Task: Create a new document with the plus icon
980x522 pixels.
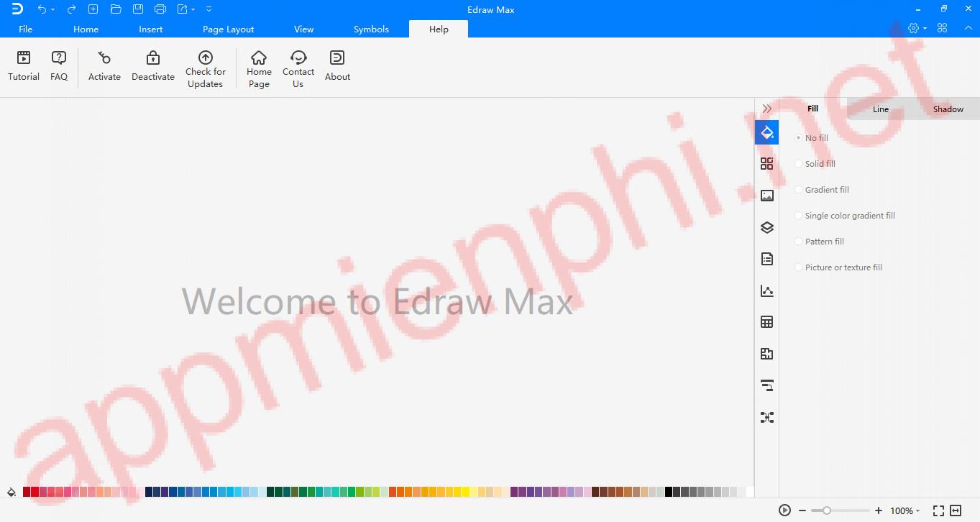Action: click(93, 9)
